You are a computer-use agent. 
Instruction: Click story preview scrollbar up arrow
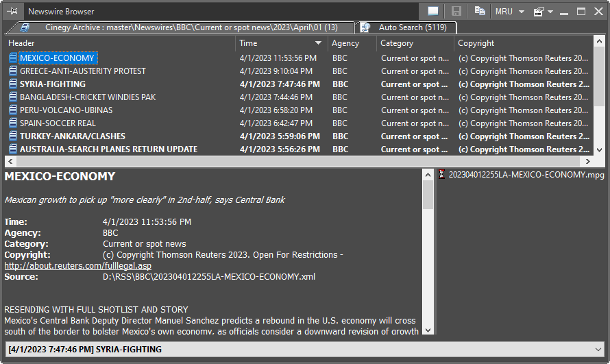pyautogui.click(x=428, y=175)
